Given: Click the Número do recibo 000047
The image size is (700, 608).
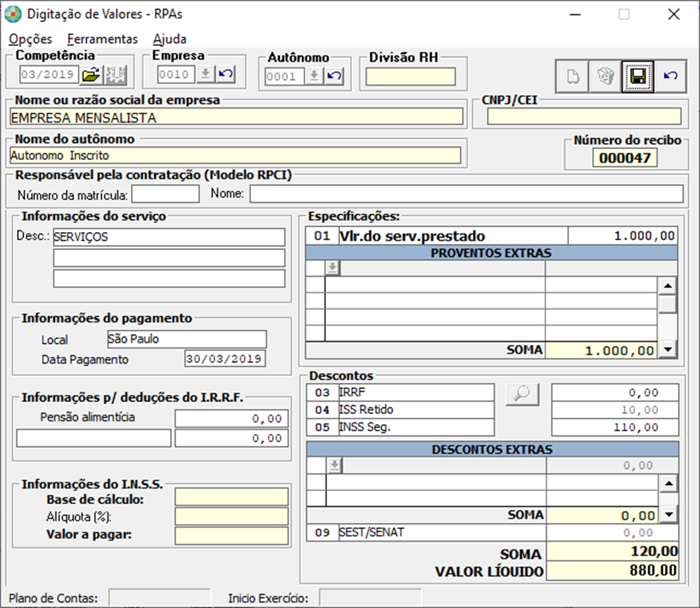Looking at the screenshot, I should point(624,158).
